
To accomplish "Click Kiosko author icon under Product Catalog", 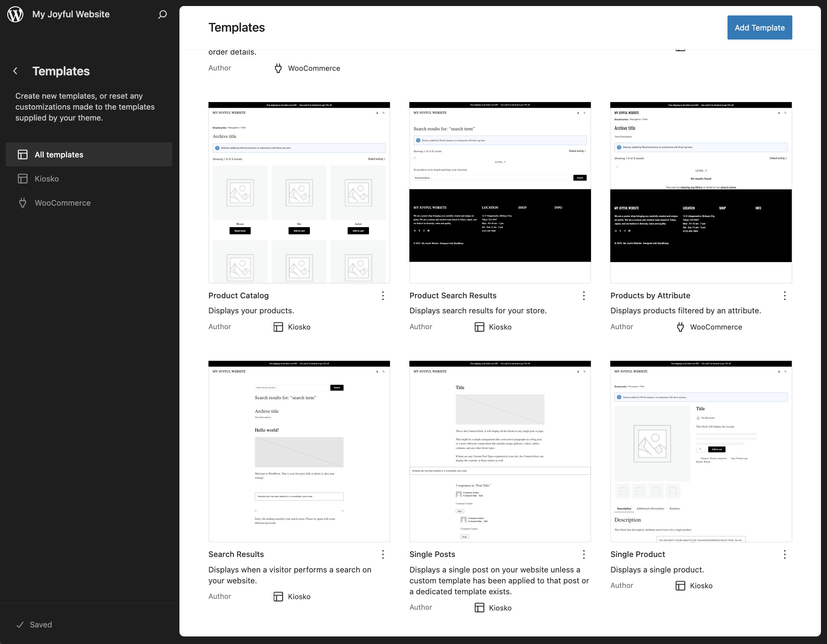I will tap(278, 327).
